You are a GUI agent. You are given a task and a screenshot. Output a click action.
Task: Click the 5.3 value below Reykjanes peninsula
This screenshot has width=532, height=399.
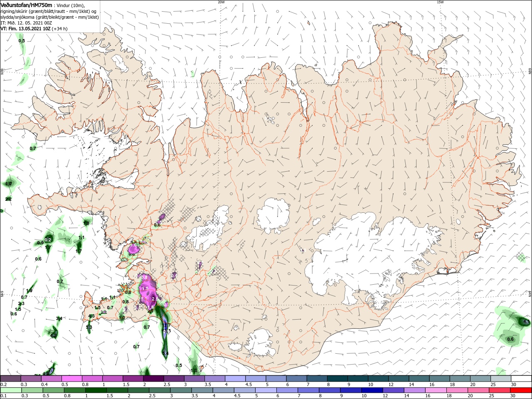pyautogui.click(x=89, y=328)
